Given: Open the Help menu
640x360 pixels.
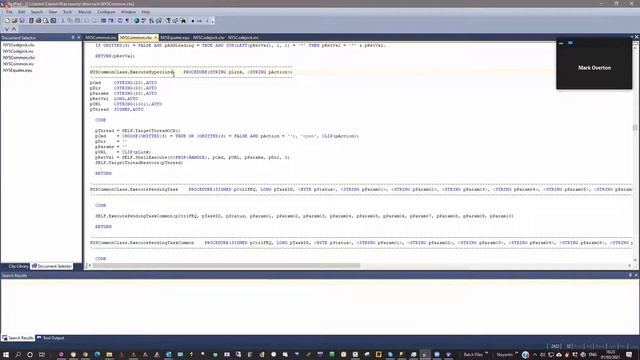Looking at the screenshot, I should point(146,12).
